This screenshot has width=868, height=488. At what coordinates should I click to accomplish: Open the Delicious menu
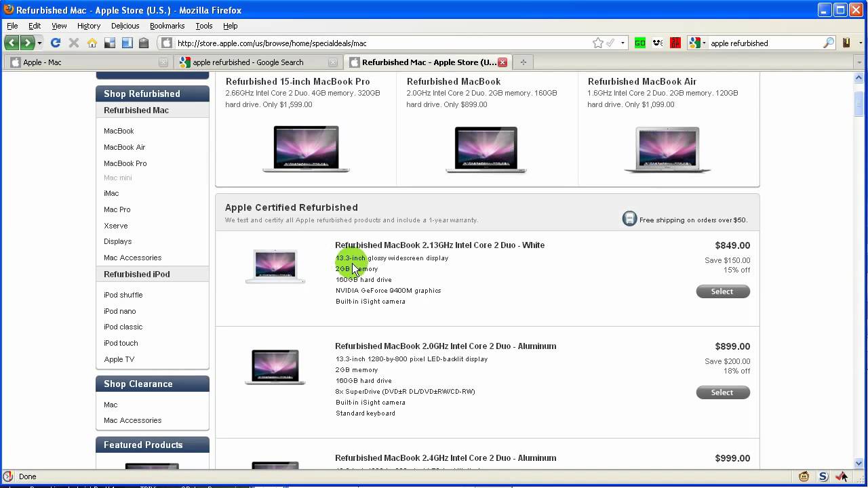[125, 26]
